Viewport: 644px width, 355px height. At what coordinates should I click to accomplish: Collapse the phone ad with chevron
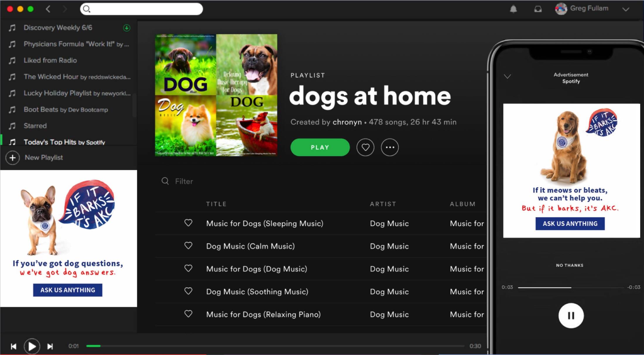tap(507, 76)
